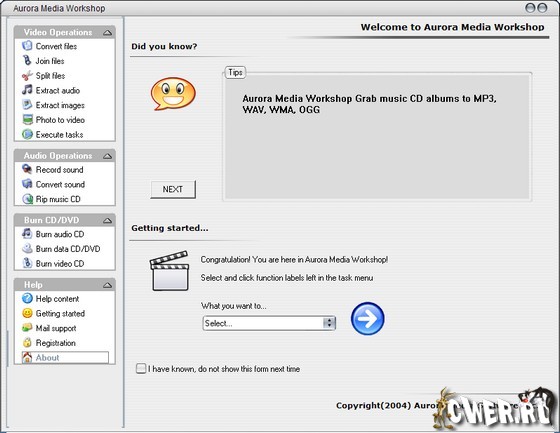This screenshot has width=560, height=433.
Task: Click the Split files scissors icon
Action: click(x=27, y=75)
